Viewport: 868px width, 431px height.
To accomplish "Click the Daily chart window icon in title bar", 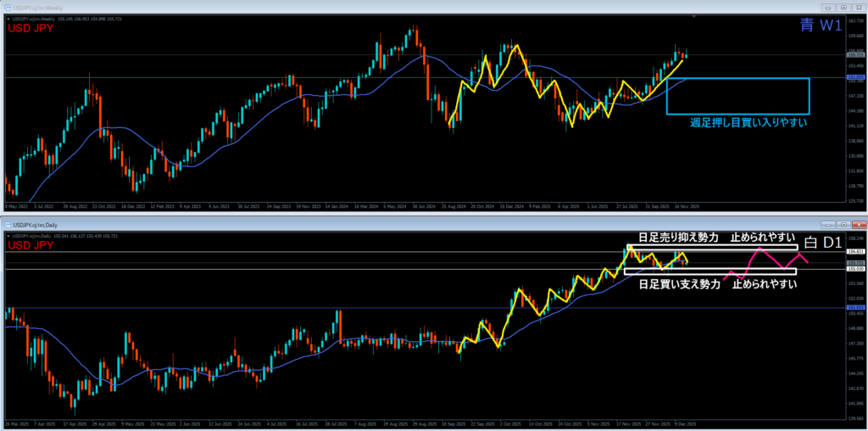I will (8, 225).
